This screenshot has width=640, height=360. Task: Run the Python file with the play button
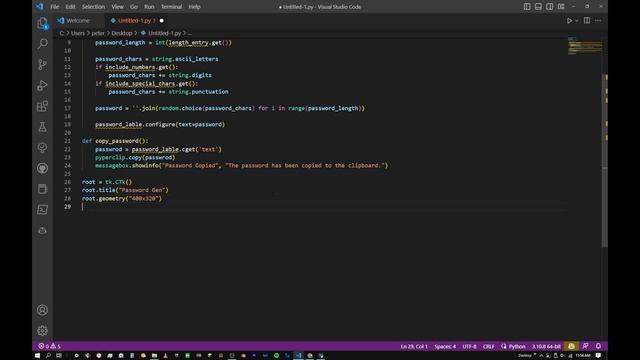coord(569,20)
